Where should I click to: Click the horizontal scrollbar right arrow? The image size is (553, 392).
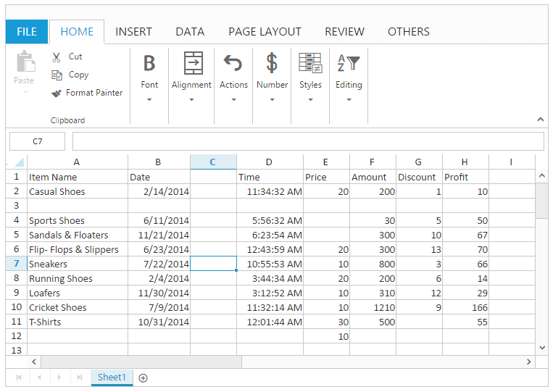coord(529,362)
